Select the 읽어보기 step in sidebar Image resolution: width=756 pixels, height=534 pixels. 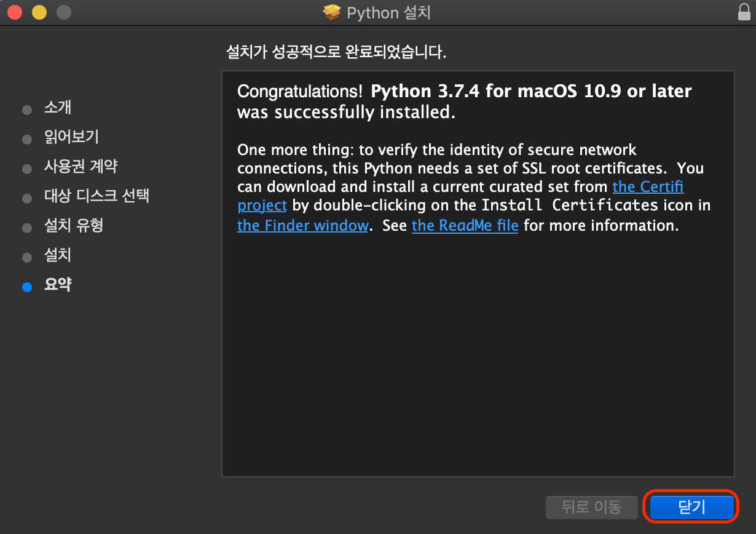pyautogui.click(x=71, y=137)
